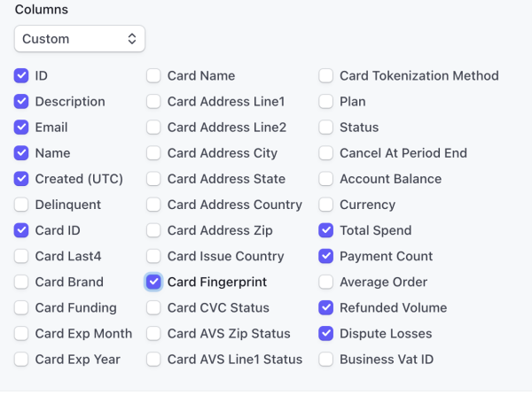Uncheck Created (UTC) column

(x=21, y=179)
